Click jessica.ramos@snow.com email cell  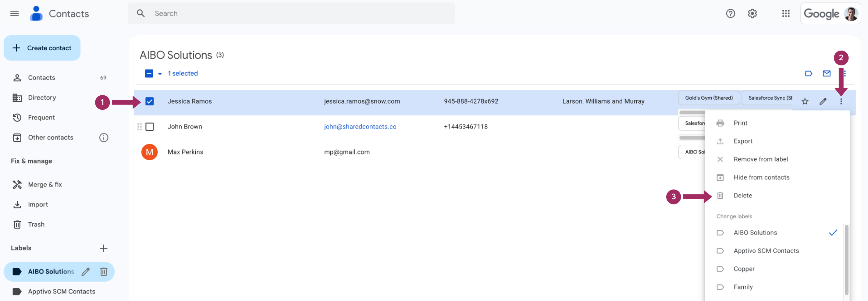click(x=362, y=101)
